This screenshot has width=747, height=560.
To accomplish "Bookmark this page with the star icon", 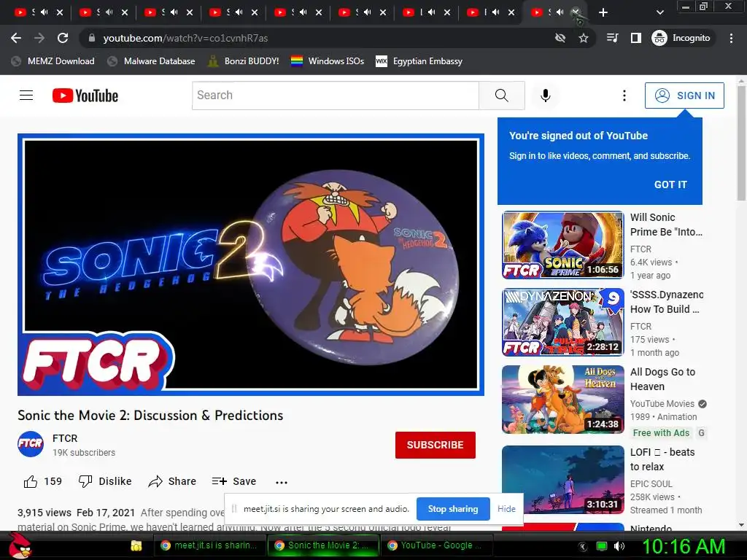I will [x=584, y=38].
